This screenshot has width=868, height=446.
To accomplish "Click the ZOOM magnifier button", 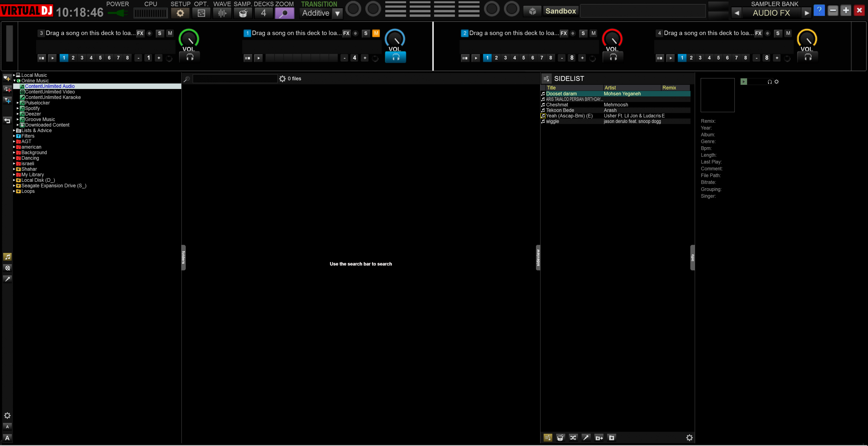I will 284,13.
